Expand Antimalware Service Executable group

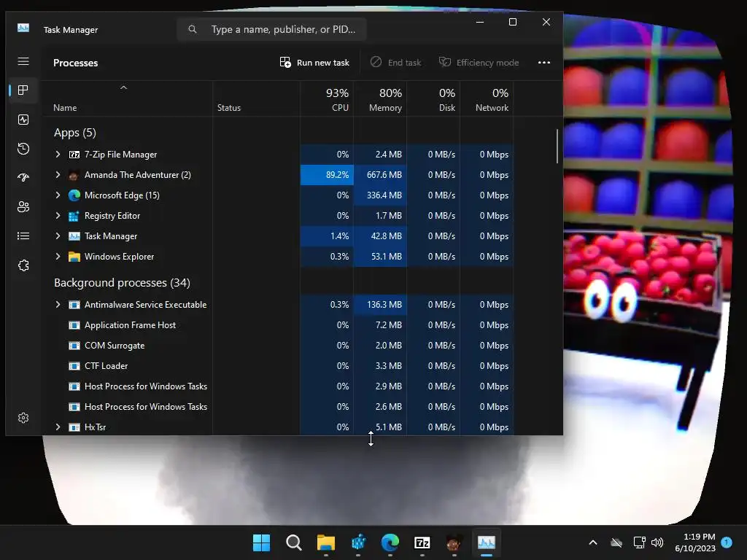58,305
